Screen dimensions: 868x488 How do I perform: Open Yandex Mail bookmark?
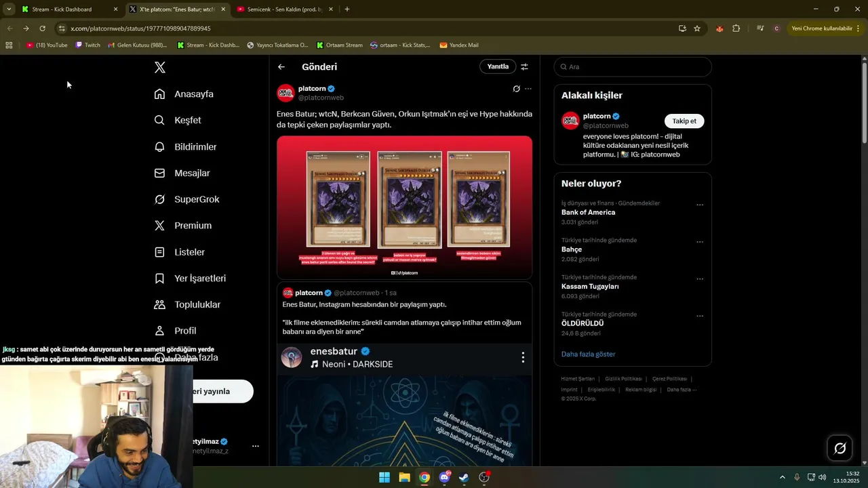[x=459, y=45]
